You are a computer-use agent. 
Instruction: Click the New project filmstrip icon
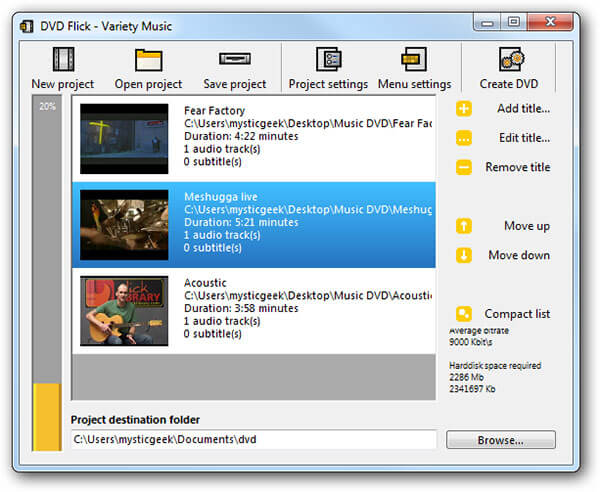(64, 59)
